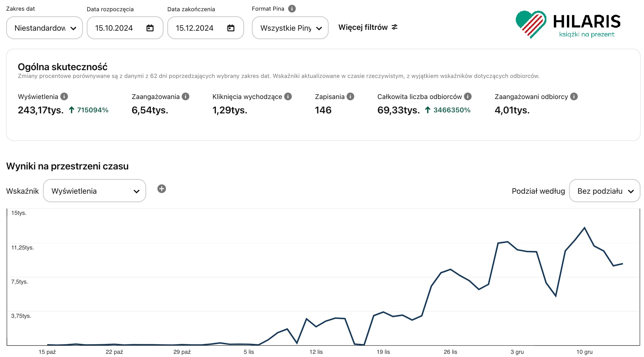Click info icon beside Zaangażowani odbiorcy
644x357 pixels.
pyautogui.click(x=574, y=97)
